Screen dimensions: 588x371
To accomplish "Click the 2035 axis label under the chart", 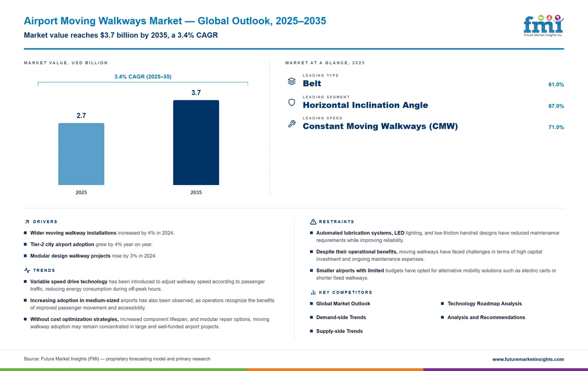I will click(196, 192).
